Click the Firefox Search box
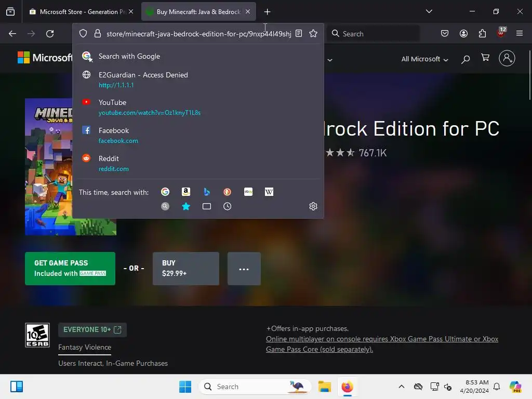The width and height of the screenshot is (532, 399). [373, 34]
